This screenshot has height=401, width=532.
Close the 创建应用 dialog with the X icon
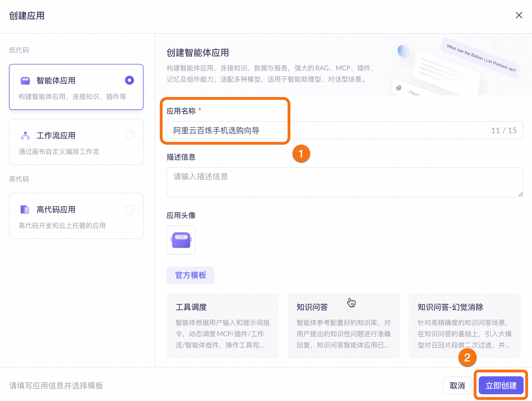pyautogui.click(x=519, y=15)
